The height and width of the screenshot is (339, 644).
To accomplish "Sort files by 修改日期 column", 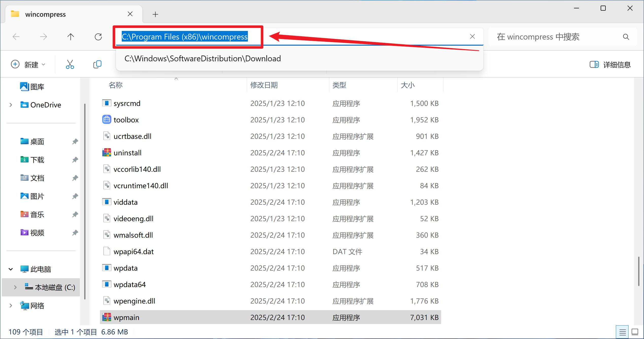I will point(264,85).
